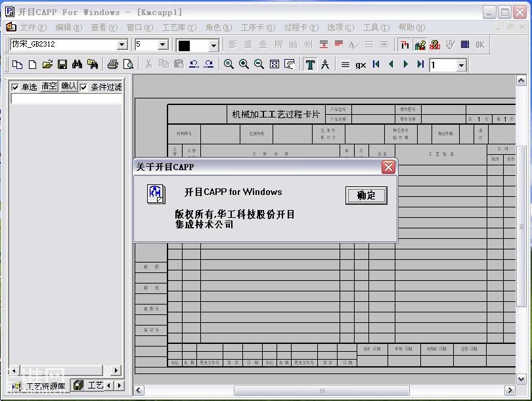The height and width of the screenshot is (401, 532).
Task: Open the 编辑 menu
Action: pos(69,27)
